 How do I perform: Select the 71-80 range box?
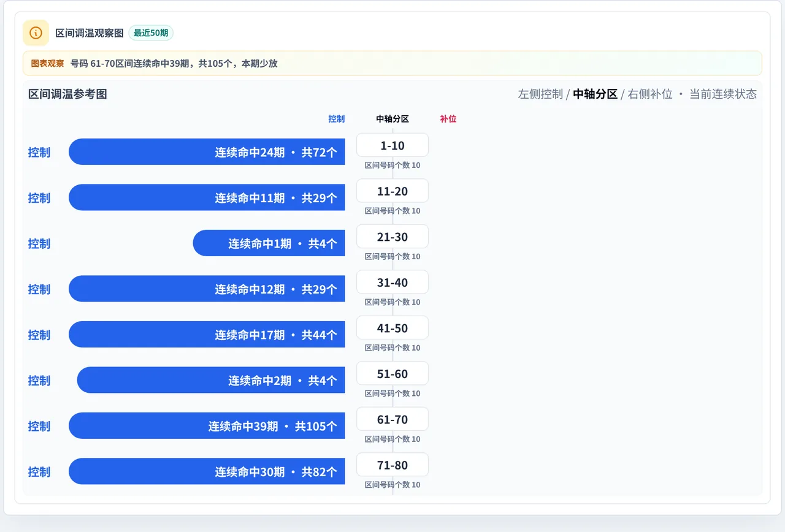tap(392, 465)
